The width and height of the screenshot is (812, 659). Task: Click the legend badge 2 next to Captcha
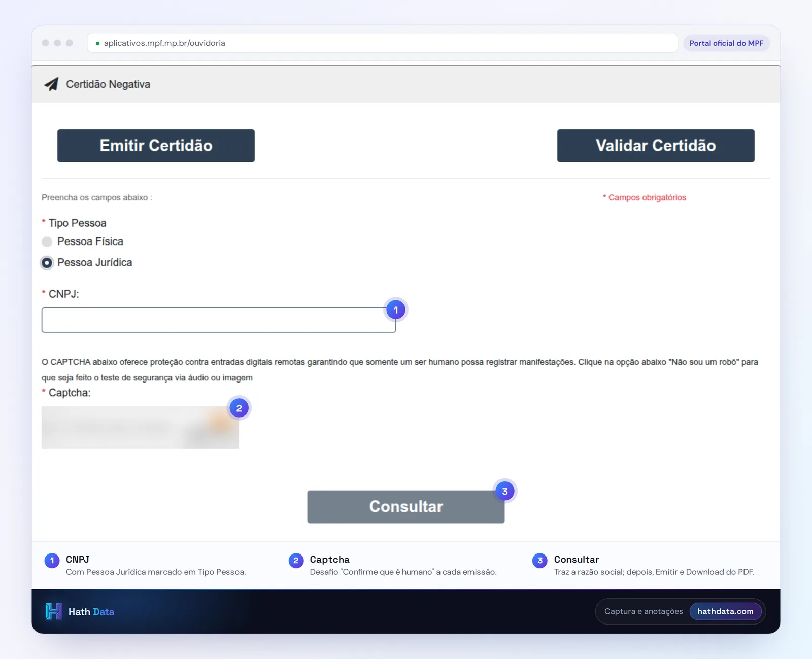pos(296,561)
